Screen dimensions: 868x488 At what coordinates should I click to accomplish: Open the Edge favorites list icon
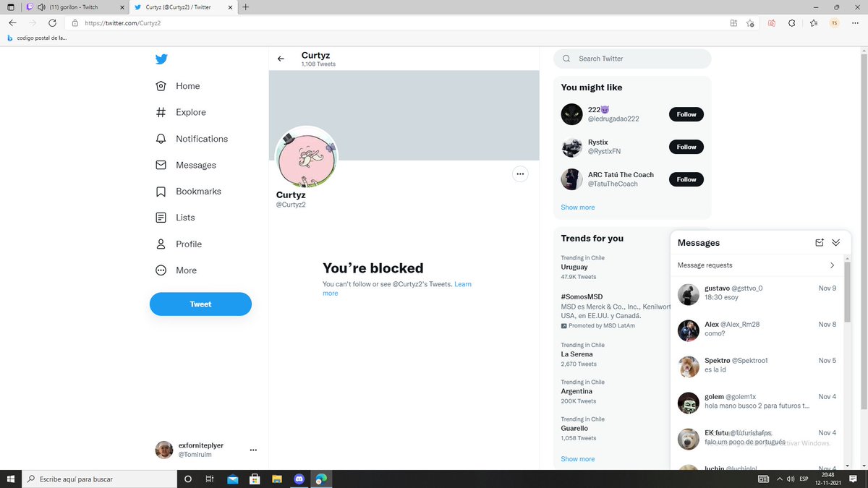814,22
